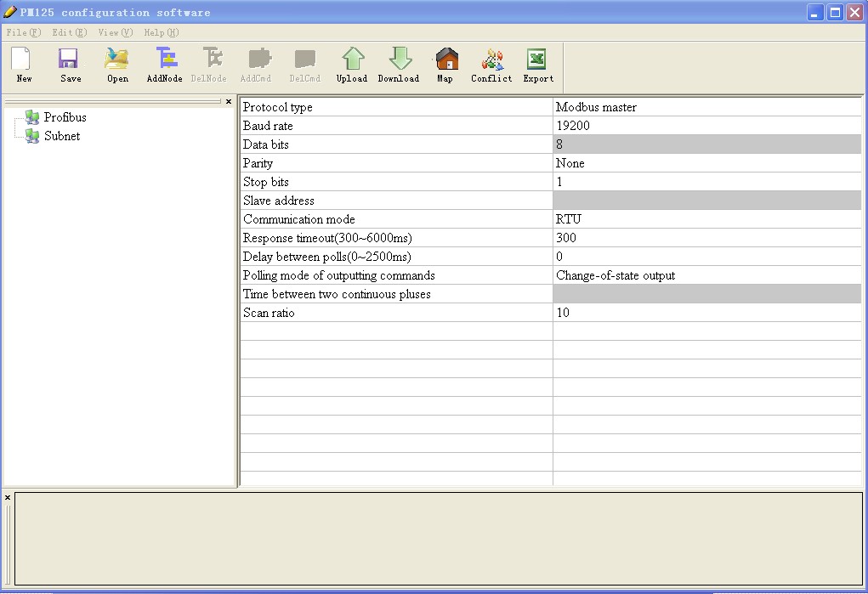The image size is (868, 594).
Task: Open the File menu
Action: click(23, 32)
